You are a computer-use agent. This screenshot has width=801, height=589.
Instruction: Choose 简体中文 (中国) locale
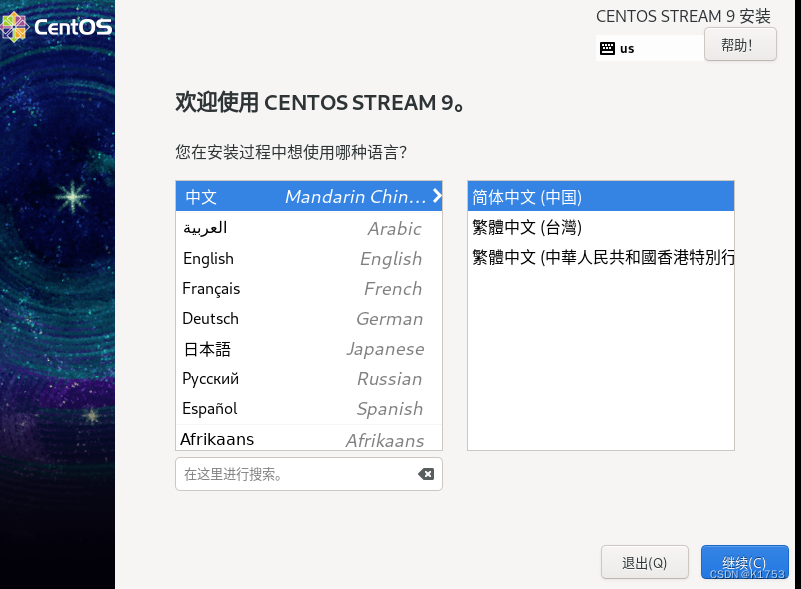coord(601,197)
